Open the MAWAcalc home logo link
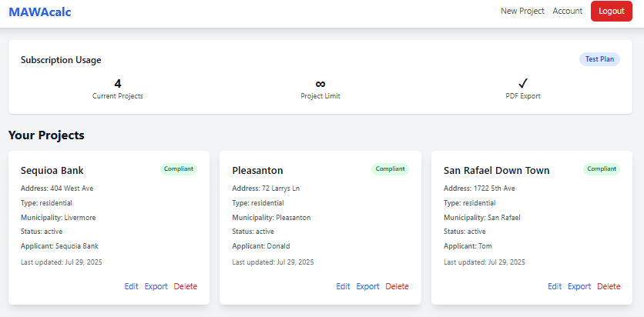Screen dimensions: 644x317 click(40, 12)
